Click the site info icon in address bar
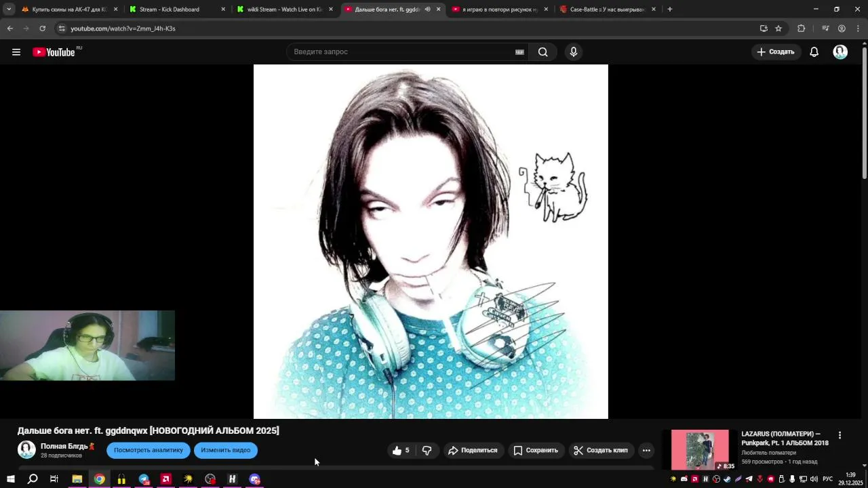The image size is (868, 488). click(62, 28)
